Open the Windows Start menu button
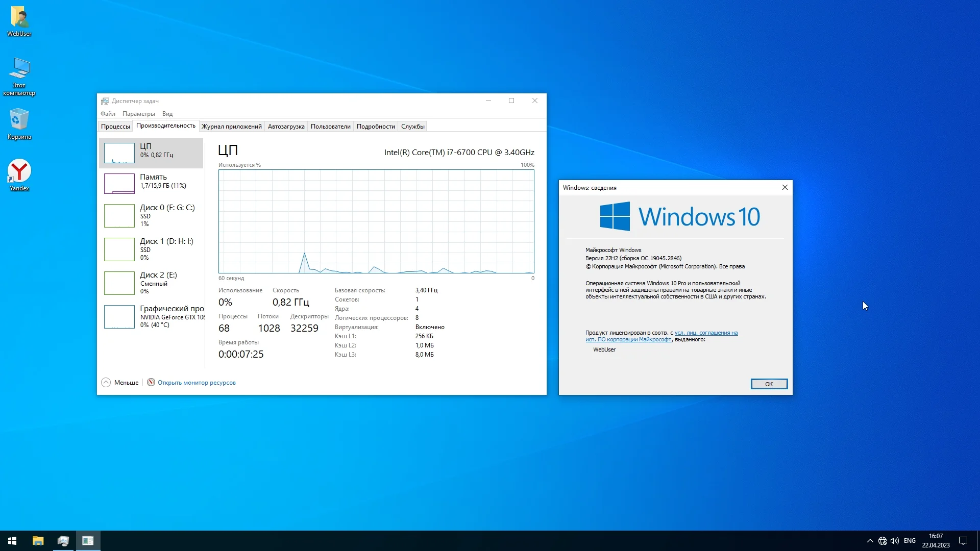Screen dimensions: 980x551 pyautogui.click(x=12, y=541)
